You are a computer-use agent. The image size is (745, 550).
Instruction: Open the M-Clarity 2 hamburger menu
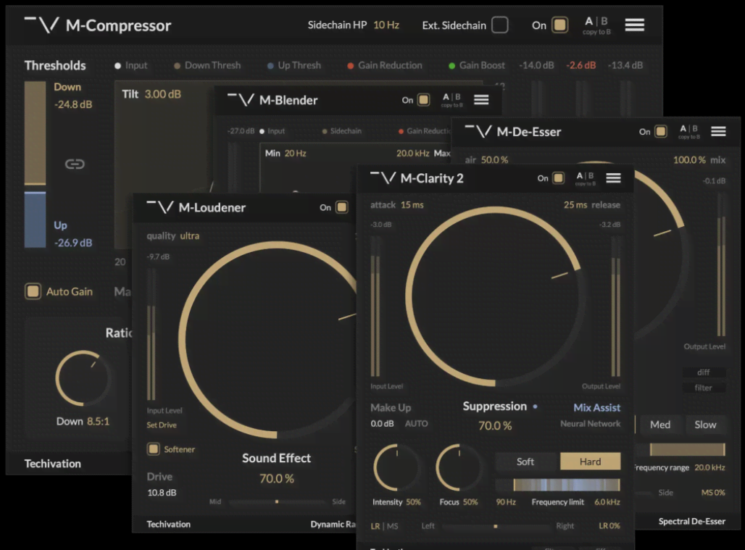[x=613, y=178]
